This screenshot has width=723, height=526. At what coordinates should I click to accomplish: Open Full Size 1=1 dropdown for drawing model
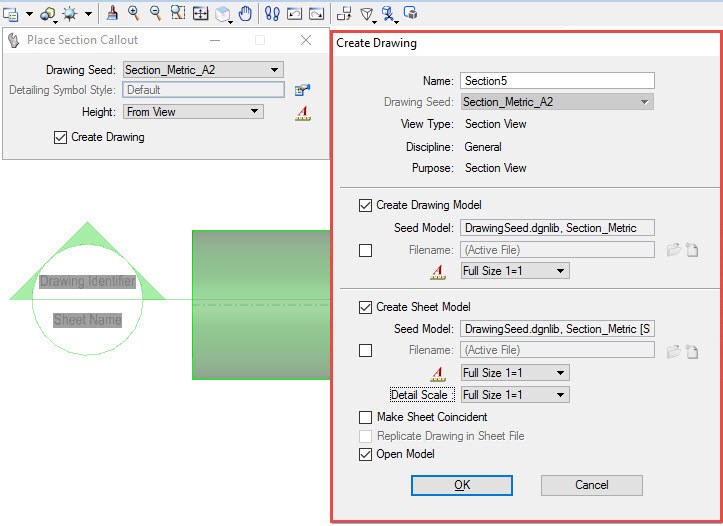pos(515,271)
